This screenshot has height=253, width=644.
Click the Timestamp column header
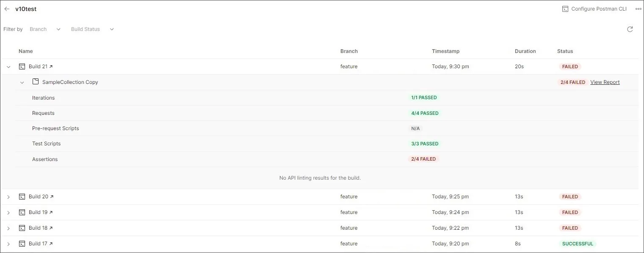(445, 51)
